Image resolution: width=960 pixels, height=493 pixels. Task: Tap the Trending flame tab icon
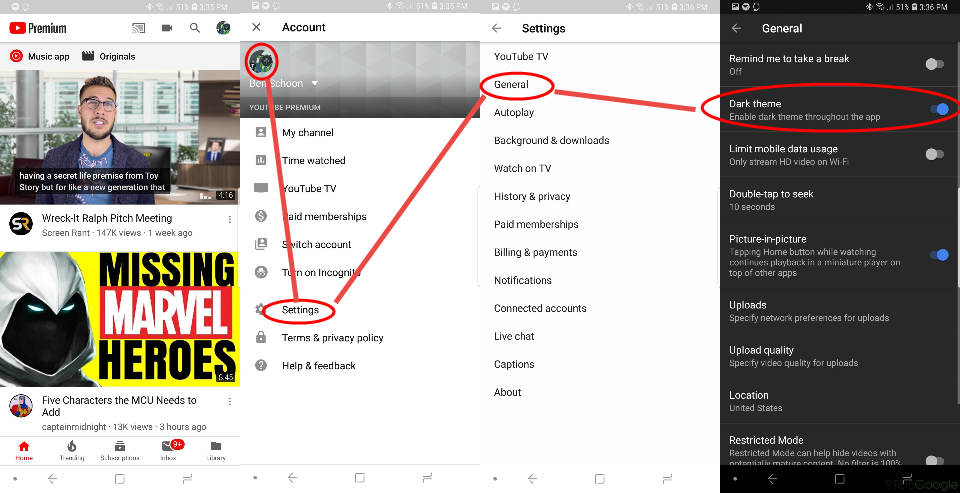click(x=72, y=446)
